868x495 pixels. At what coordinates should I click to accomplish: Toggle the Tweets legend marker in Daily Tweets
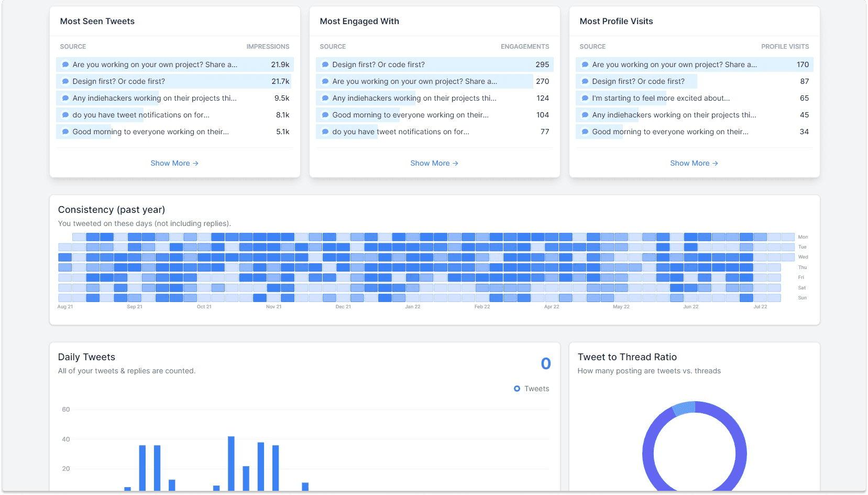(517, 389)
